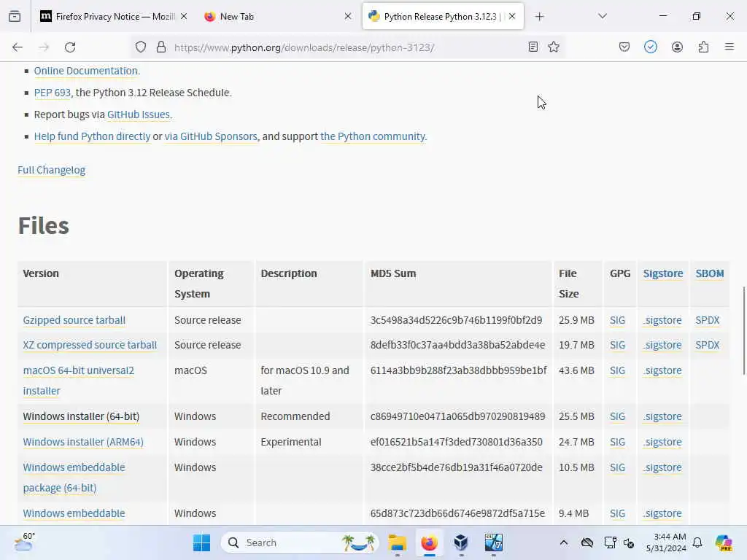Open Firefox application hamburger menu
The image size is (747, 560).
click(729, 47)
